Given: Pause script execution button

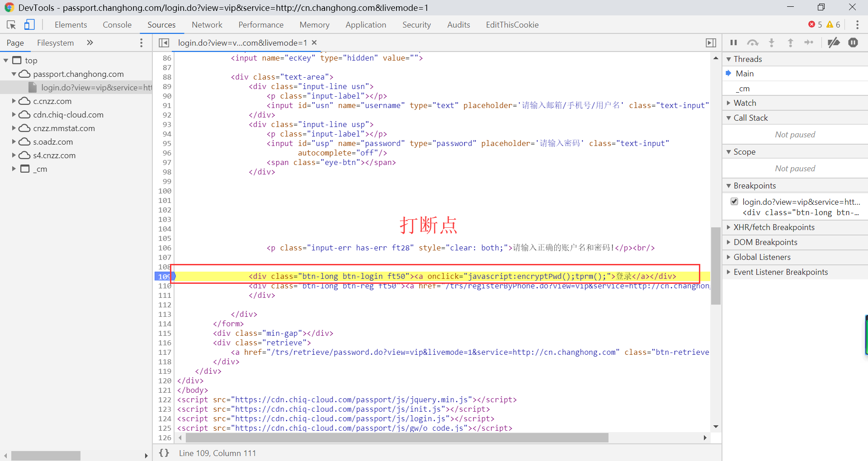Looking at the screenshot, I should pos(734,42).
